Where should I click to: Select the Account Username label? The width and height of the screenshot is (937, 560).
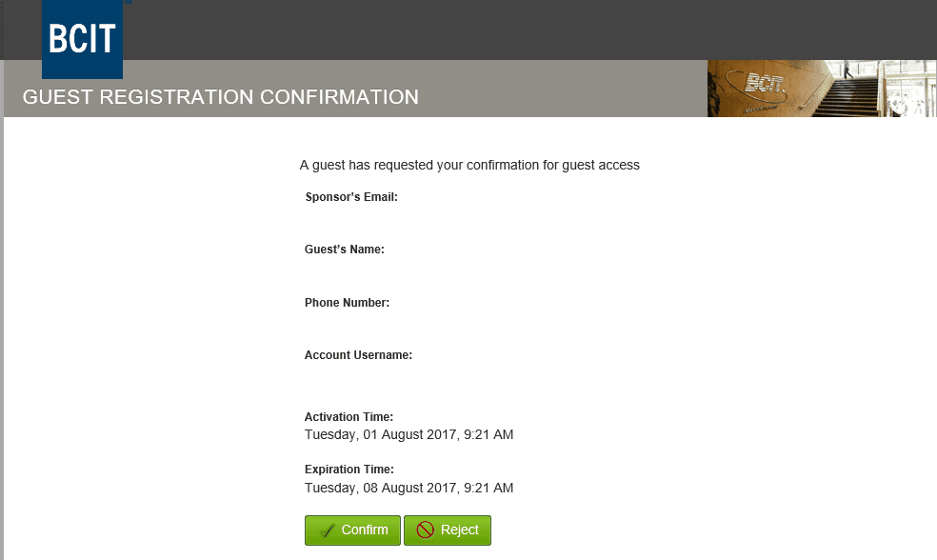click(x=357, y=354)
